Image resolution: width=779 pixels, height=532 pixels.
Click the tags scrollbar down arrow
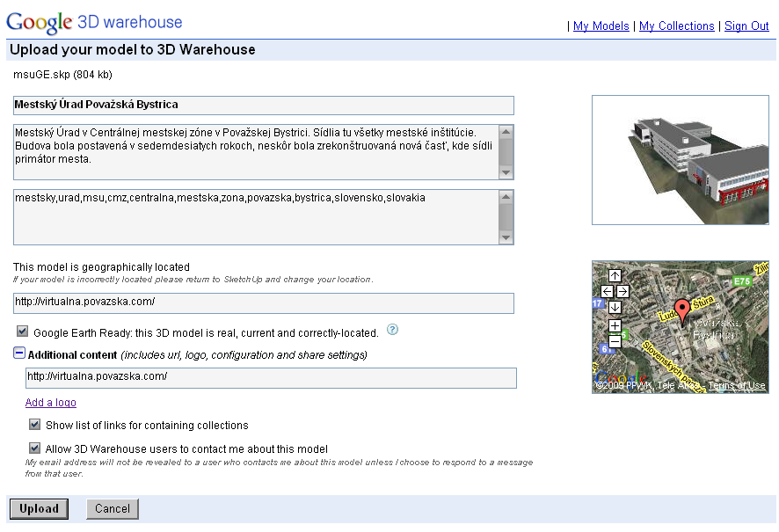[506, 237]
